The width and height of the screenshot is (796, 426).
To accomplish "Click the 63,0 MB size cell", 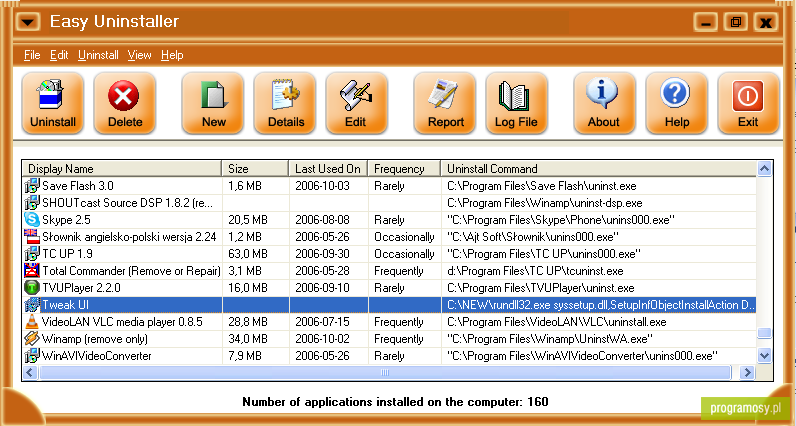I will click(x=248, y=254).
